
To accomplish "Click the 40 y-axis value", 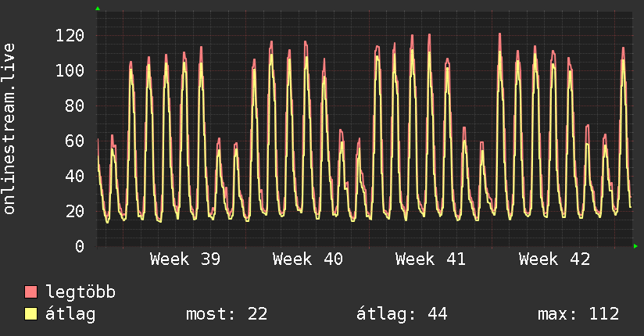I will pos(75,177).
